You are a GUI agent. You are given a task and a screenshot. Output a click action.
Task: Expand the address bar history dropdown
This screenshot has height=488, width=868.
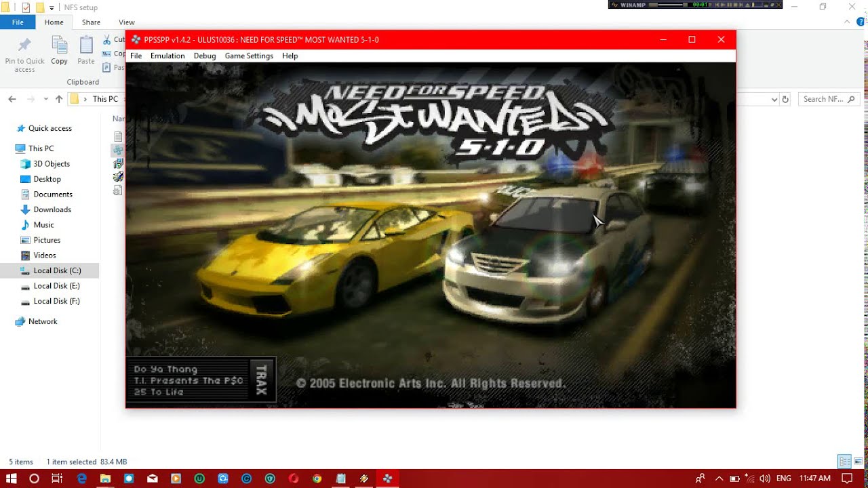(774, 99)
